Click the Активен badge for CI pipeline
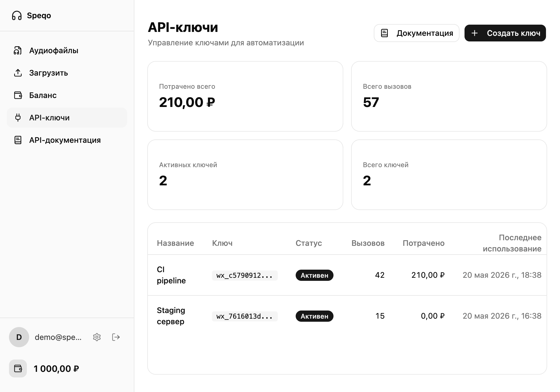 [x=314, y=275]
